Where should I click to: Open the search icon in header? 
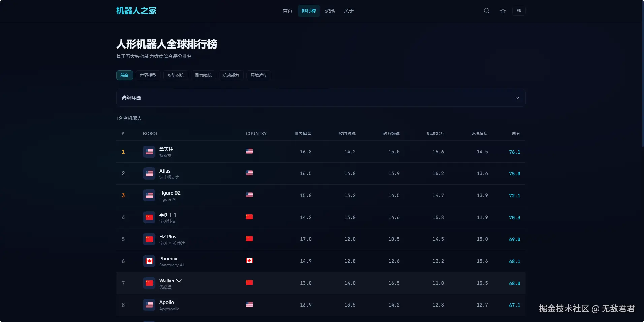(x=487, y=11)
